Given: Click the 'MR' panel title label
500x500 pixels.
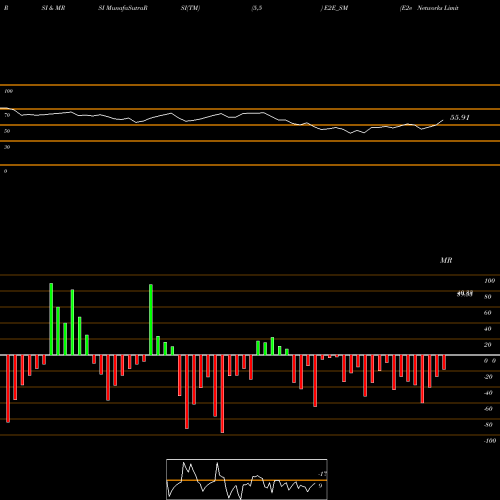Looking at the screenshot, I should [446, 260].
